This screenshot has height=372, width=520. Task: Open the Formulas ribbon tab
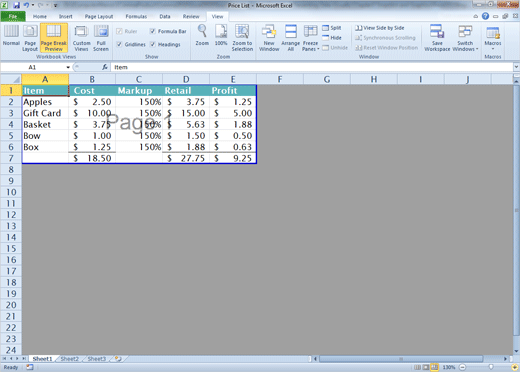136,16
